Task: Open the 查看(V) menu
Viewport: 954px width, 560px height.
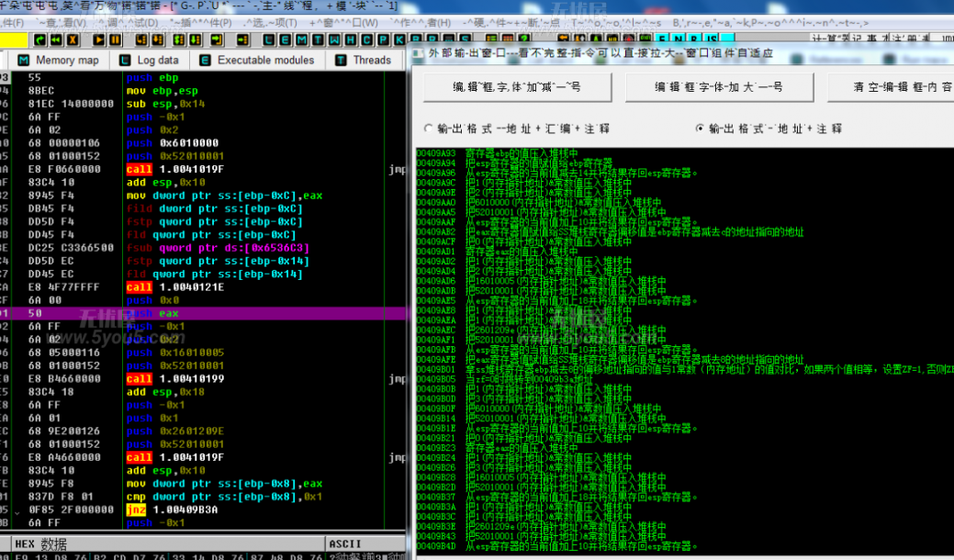Action: point(62,23)
